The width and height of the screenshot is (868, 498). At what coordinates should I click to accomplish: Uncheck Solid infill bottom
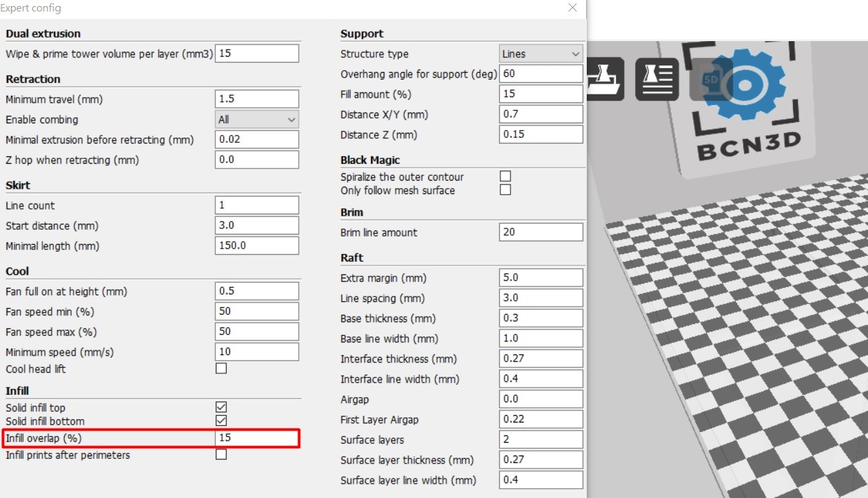click(x=221, y=421)
